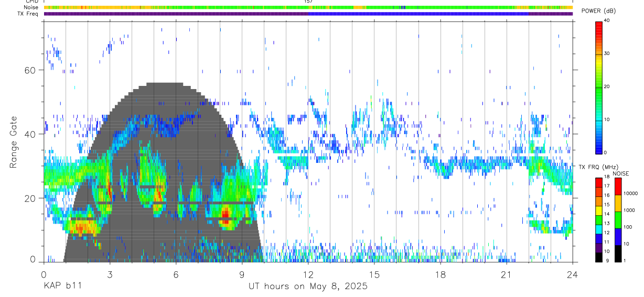
Task: Click the red echo peak near 8 UT, gate 14
Action: [x=226, y=215]
